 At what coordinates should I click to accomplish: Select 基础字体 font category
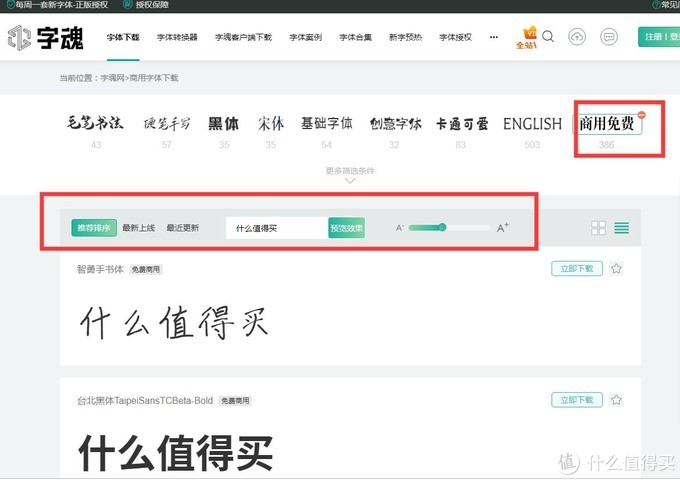pyautogui.click(x=327, y=124)
